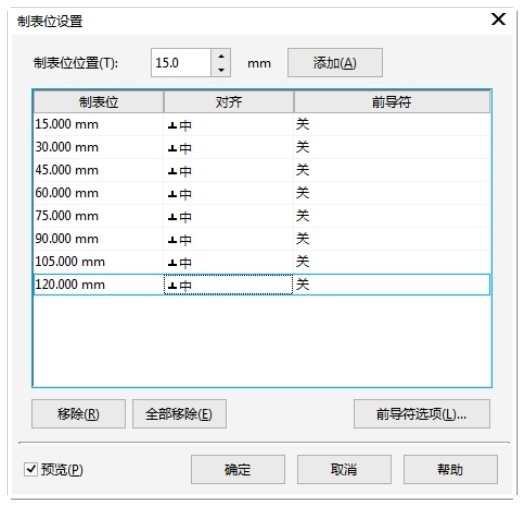The width and height of the screenshot is (524, 506).
Task: Click the 移除(R) remove button
Action: [79, 414]
